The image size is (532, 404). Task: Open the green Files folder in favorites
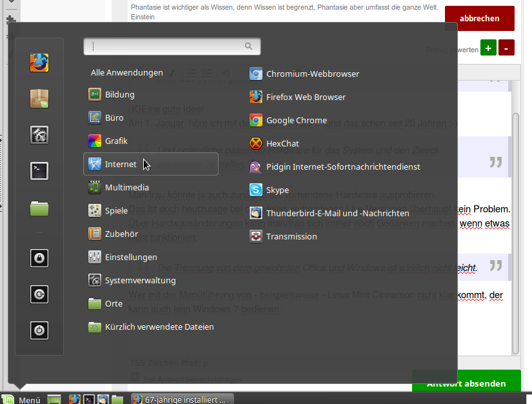39,208
